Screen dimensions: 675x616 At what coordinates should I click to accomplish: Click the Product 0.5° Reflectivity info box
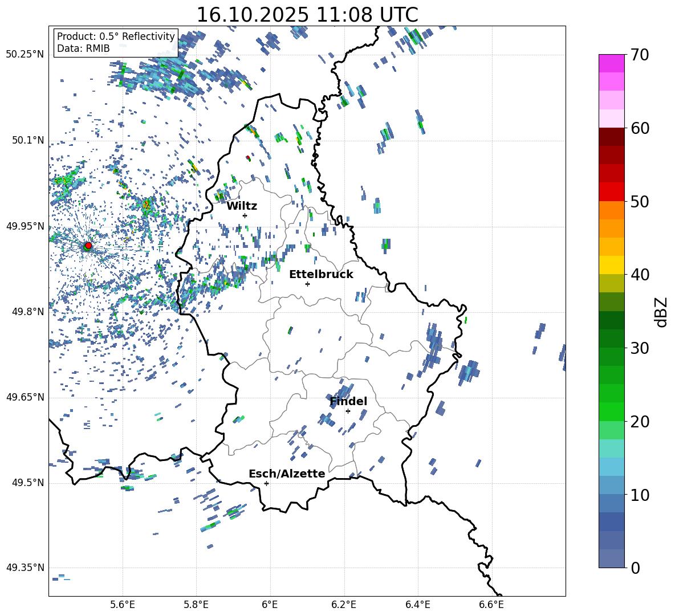pos(116,43)
